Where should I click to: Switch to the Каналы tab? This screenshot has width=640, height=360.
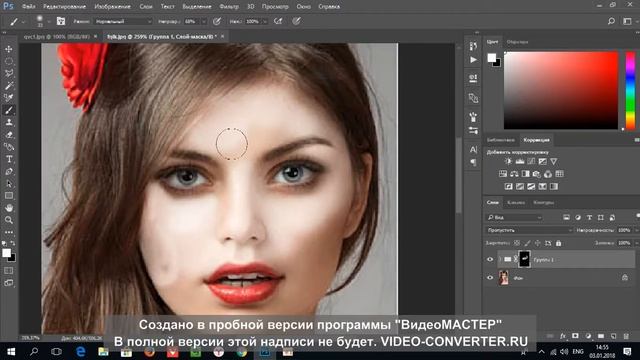pos(516,202)
